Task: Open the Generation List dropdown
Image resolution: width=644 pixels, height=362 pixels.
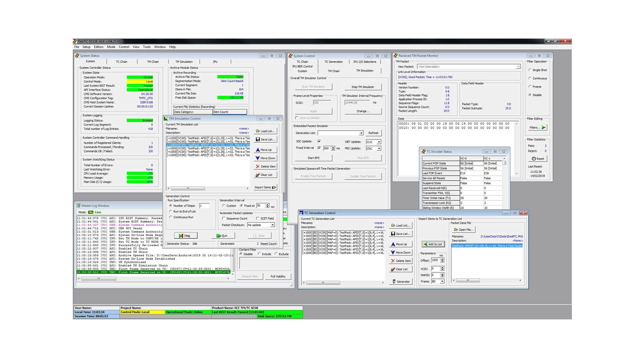Action: coord(361,133)
